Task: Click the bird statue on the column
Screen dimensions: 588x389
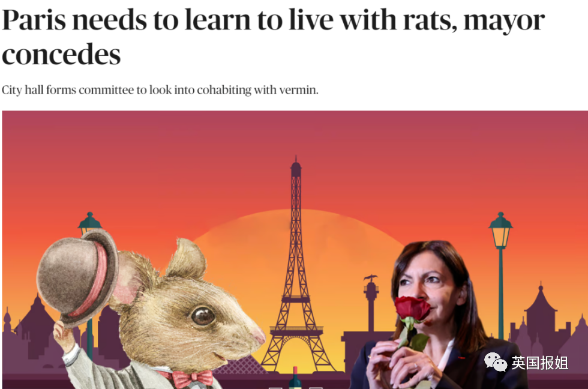Action: pyautogui.click(x=371, y=278)
